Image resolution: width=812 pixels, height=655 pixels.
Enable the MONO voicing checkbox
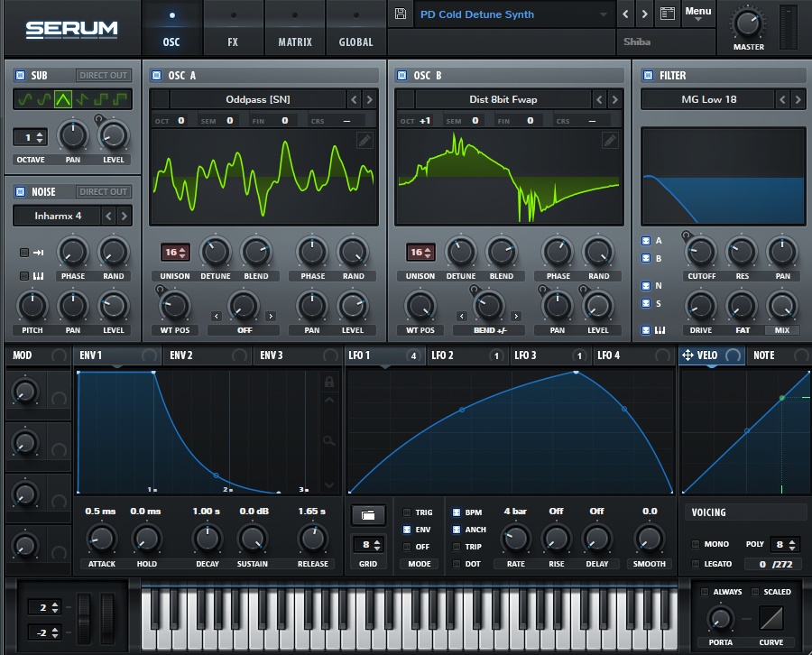click(x=696, y=544)
